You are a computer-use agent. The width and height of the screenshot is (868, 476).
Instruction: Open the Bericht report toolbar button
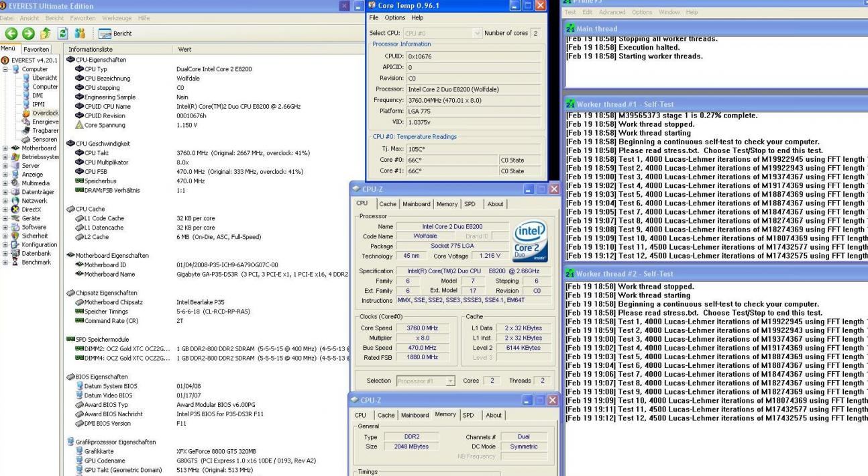[x=114, y=34]
